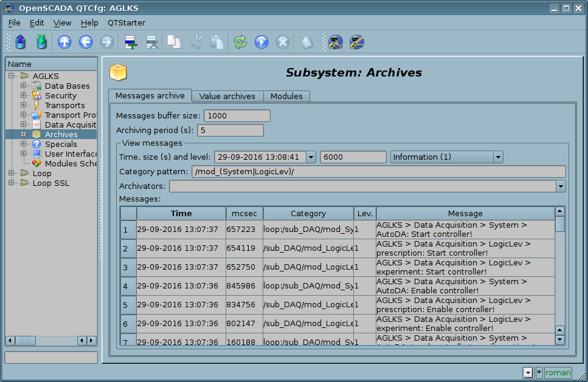Navigate back with the left arrow icon
Image resolution: width=588 pixels, height=382 pixels.
point(86,42)
